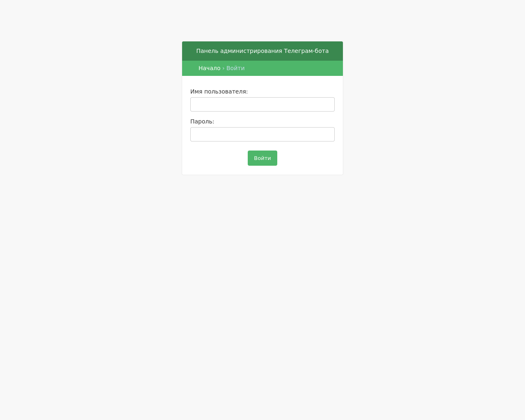525x420 pixels.
Task: Activate the field below Пароль
Action: pyautogui.click(x=262, y=134)
